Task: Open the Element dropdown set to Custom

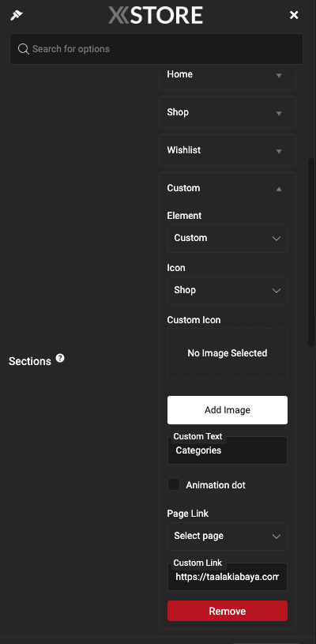Action: [x=228, y=238]
